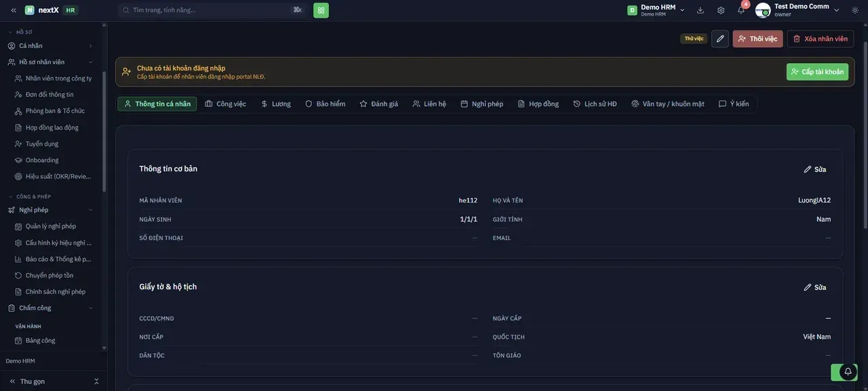Viewport: 868px width, 391px height.
Task: Select the Bảo hiểm tab
Action: pyautogui.click(x=325, y=104)
